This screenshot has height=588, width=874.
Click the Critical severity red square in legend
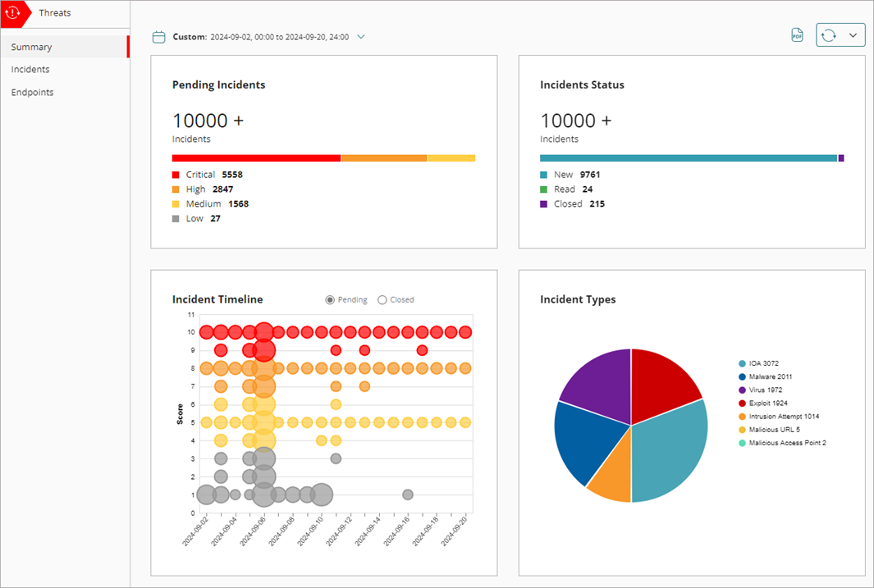coord(176,174)
